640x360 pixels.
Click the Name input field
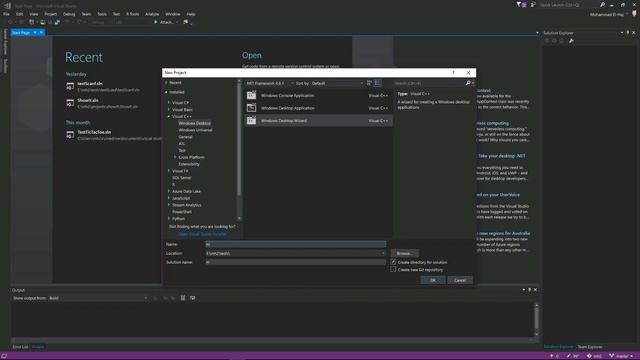(x=296, y=244)
